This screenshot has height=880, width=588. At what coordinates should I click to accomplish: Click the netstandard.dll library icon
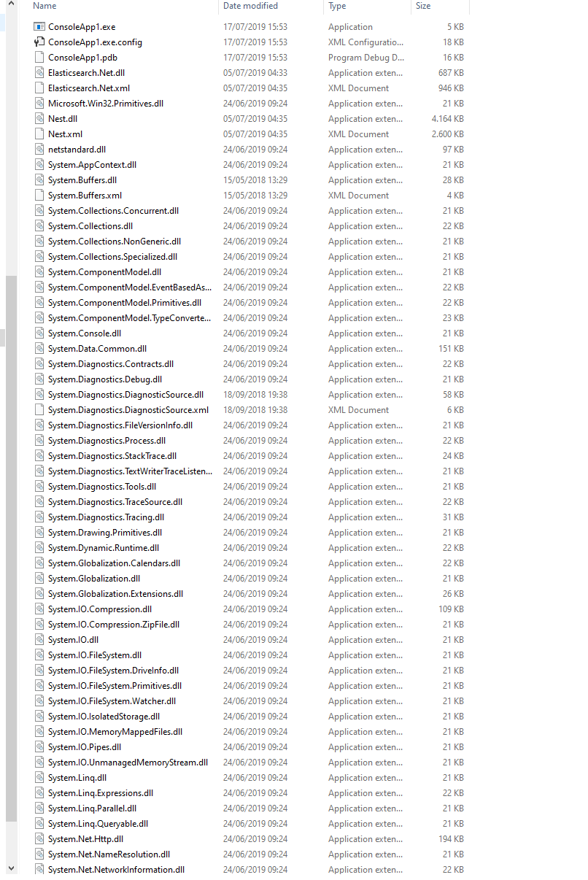(38, 149)
